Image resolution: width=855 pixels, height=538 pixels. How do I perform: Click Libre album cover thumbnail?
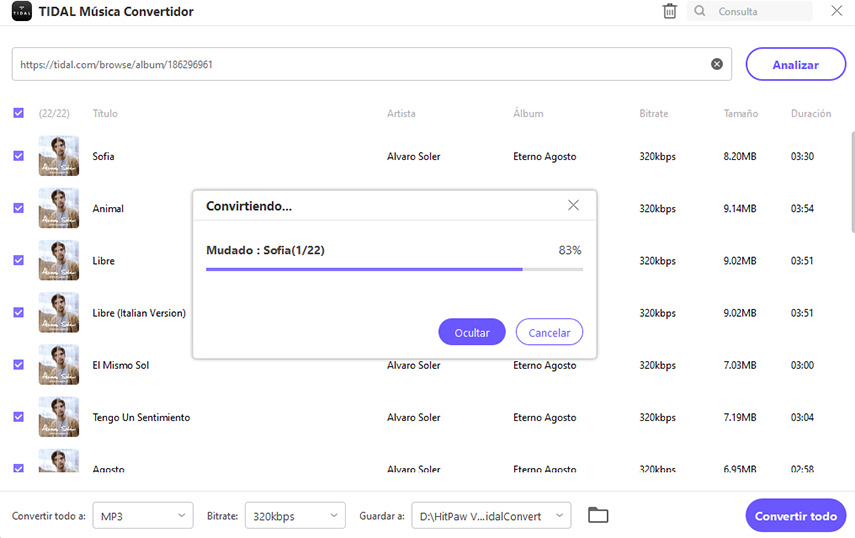click(59, 261)
